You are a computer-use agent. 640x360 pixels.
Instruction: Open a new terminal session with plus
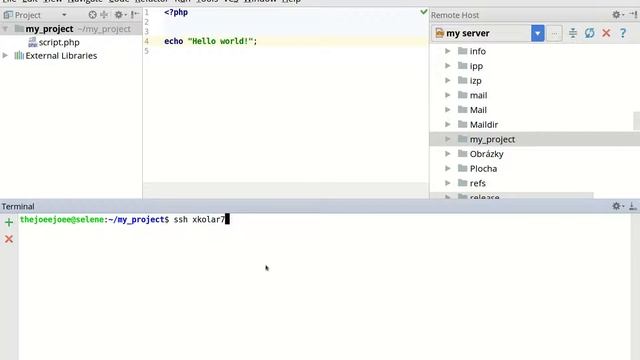tap(9, 222)
